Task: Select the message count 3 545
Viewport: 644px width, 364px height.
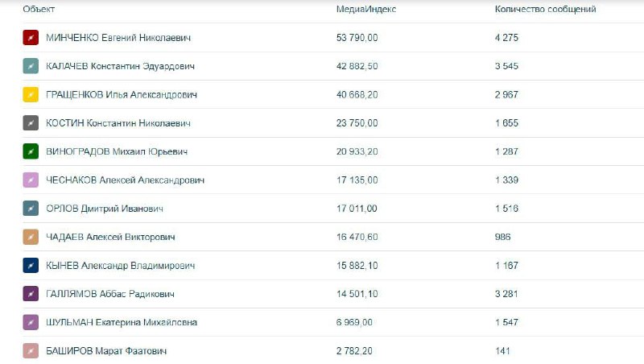Action: click(x=506, y=66)
